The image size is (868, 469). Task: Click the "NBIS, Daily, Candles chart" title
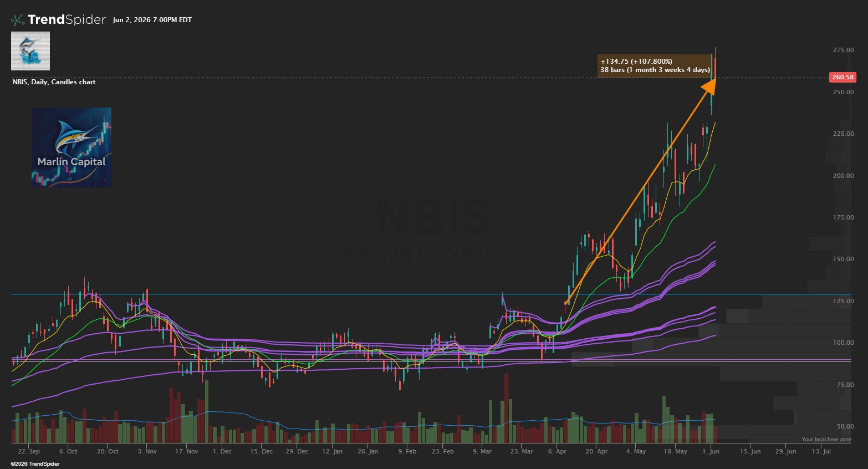54,82
